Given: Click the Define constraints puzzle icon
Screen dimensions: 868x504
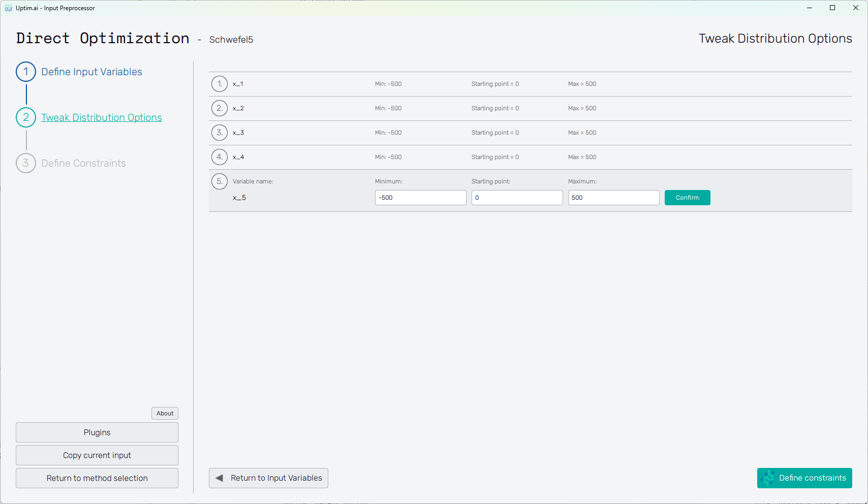Looking at the screenshot, I should [768, 478].
